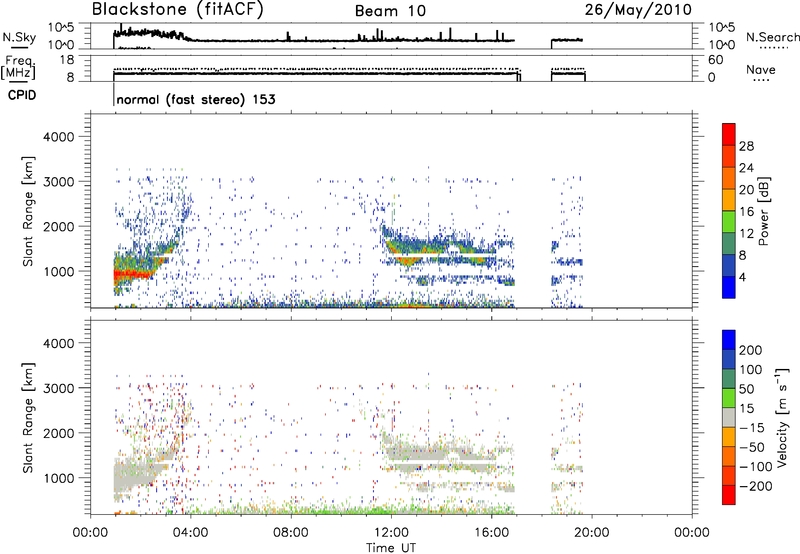Click the '50' velocity colorbar value

tap(746, 389)
